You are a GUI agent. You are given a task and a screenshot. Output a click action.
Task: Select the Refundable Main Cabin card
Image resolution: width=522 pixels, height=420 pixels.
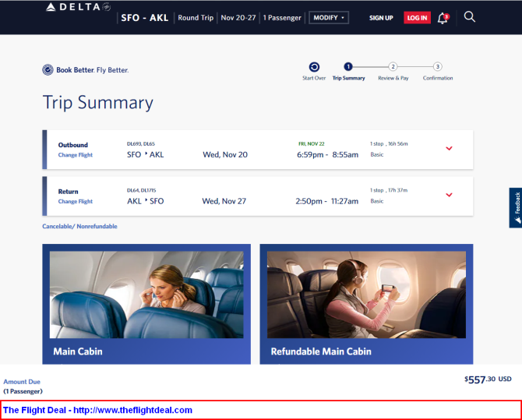pyautogui.click(x=366, y=304)
